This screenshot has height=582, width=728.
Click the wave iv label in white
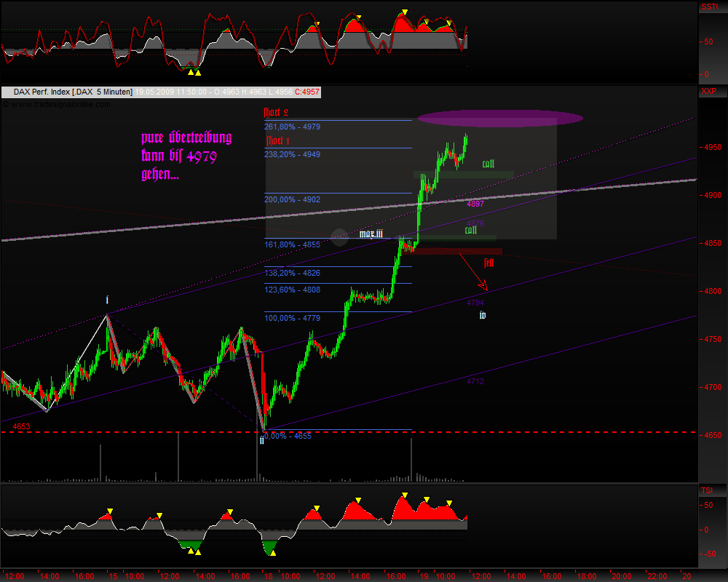point(482,315)
